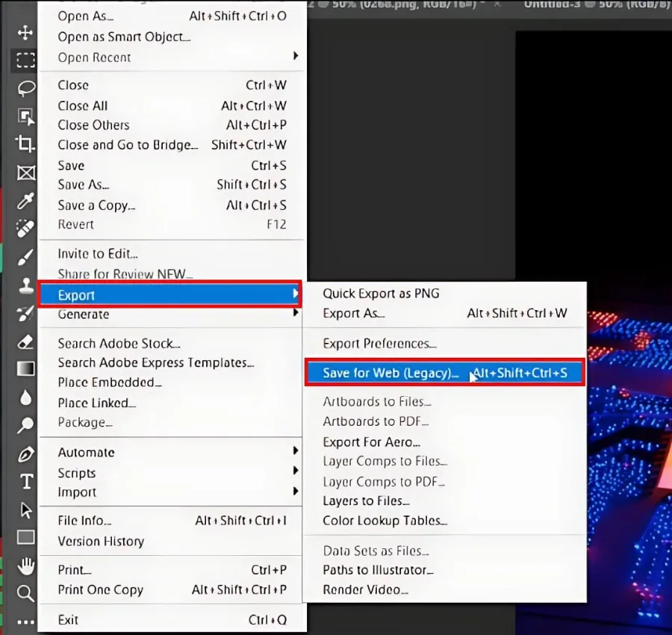This screenshot has width=672, height=635.
Task: Select the Zoom tool
Action: pyautogui.click(x=25, y=593)
